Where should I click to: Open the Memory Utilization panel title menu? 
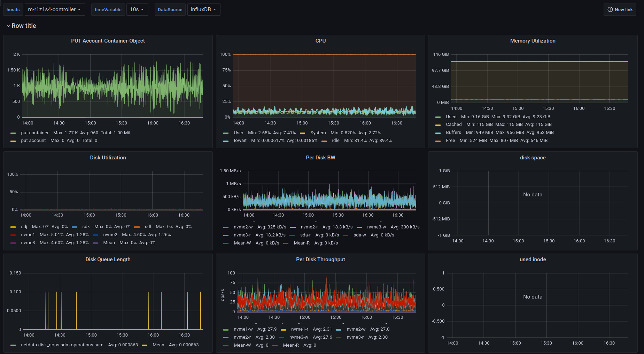(533, 41)
